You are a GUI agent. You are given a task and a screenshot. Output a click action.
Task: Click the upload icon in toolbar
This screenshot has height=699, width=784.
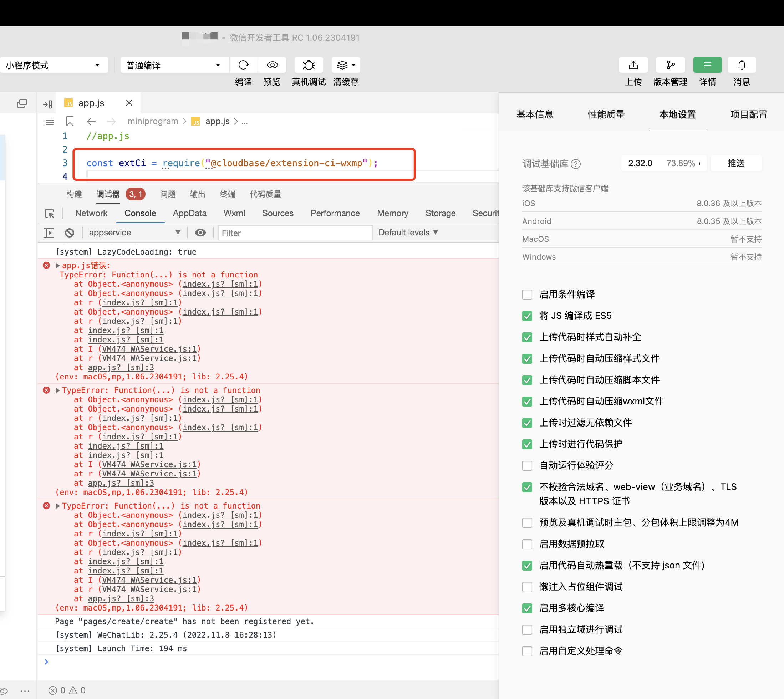tap(633, 65)
